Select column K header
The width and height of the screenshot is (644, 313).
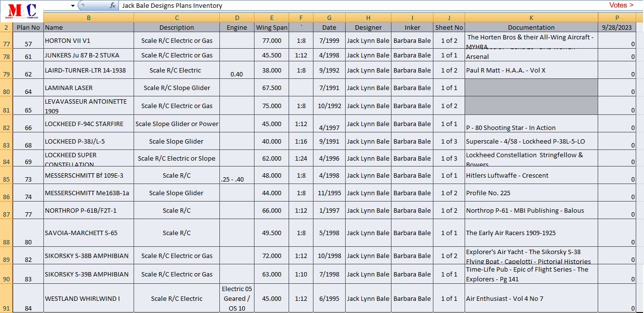pyautogui.click(x=531, y=18)
